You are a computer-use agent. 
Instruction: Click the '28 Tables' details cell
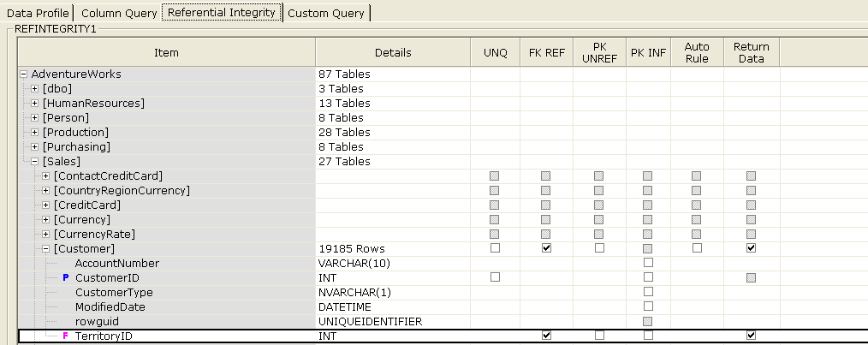pos(393,132)
